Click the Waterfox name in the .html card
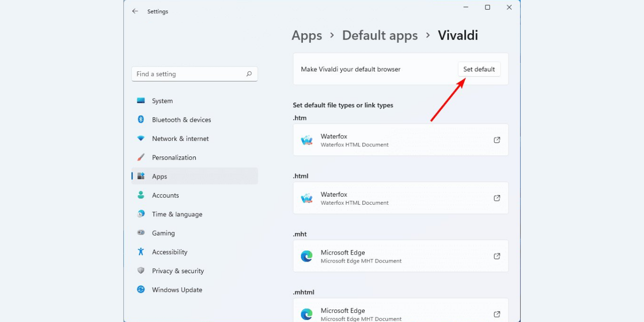 coord(334,195)
